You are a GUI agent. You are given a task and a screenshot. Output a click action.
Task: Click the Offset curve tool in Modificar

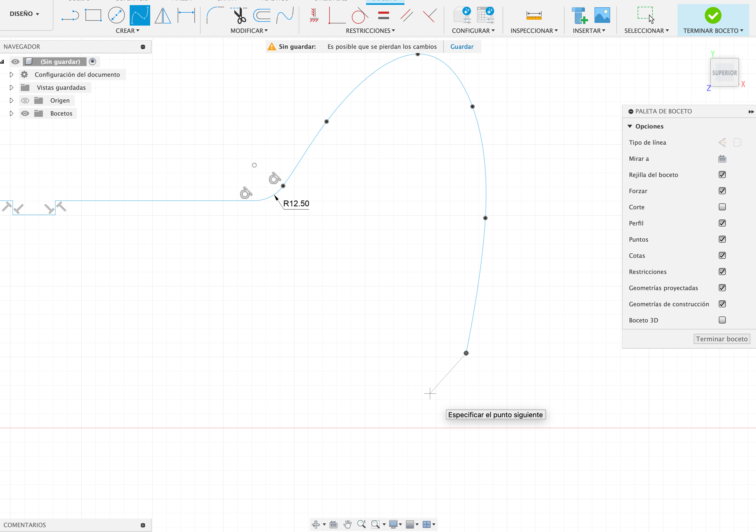click(x=285, y=15)
